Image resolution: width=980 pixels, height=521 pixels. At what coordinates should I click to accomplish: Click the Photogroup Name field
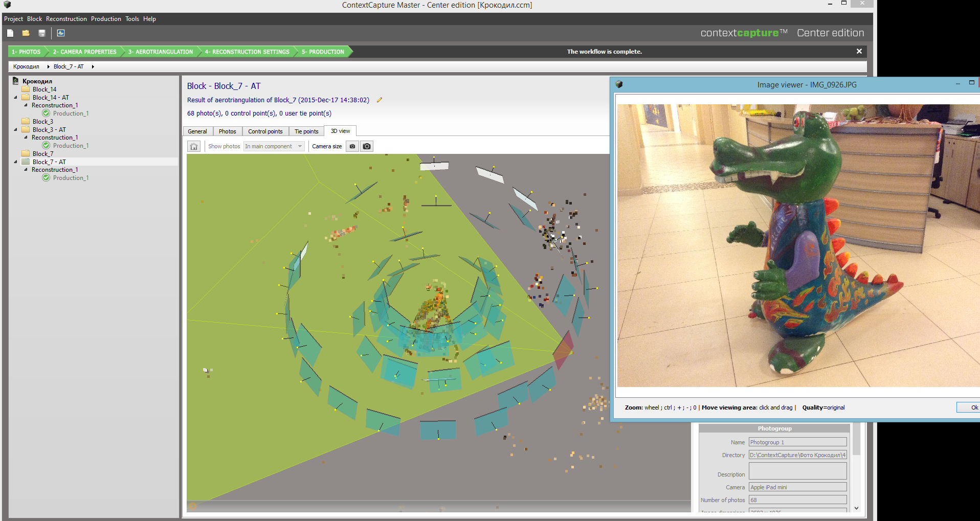coord(798,442)
